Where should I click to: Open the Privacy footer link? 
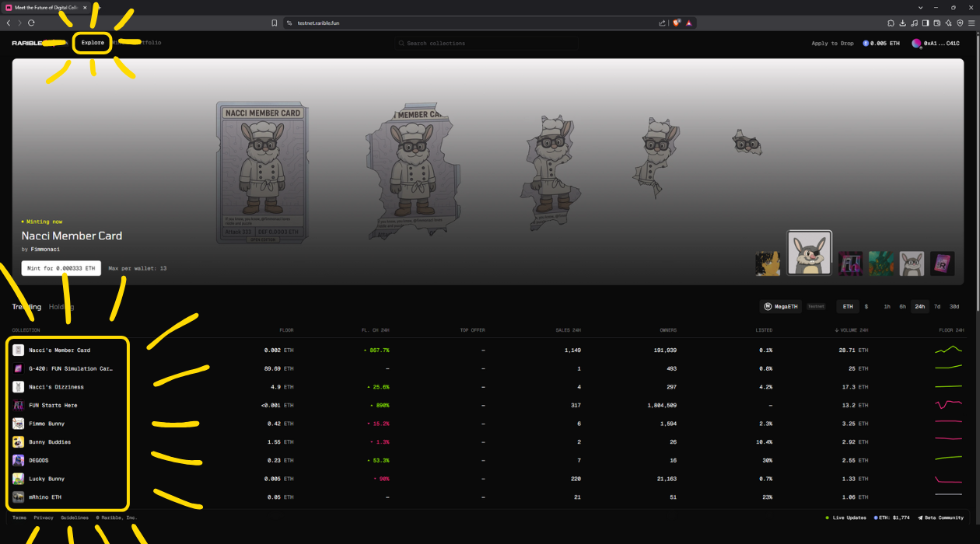coord(44,518)
